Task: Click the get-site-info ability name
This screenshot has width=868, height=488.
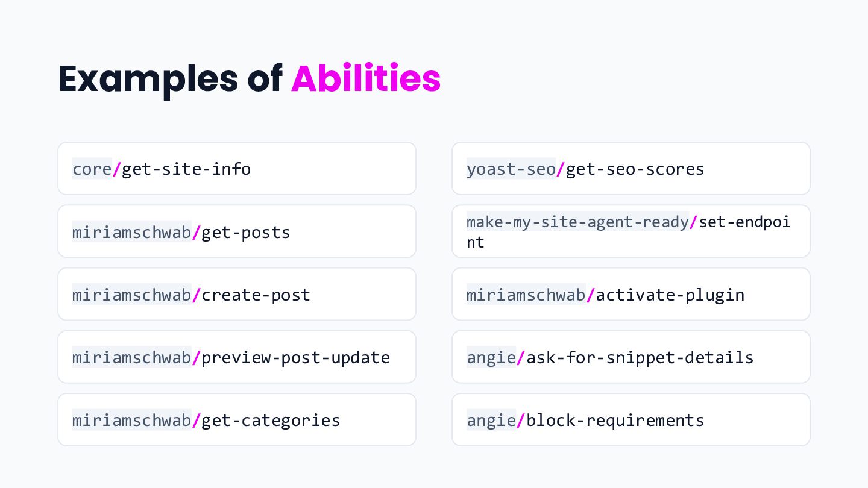Action: tap(186, 169)
